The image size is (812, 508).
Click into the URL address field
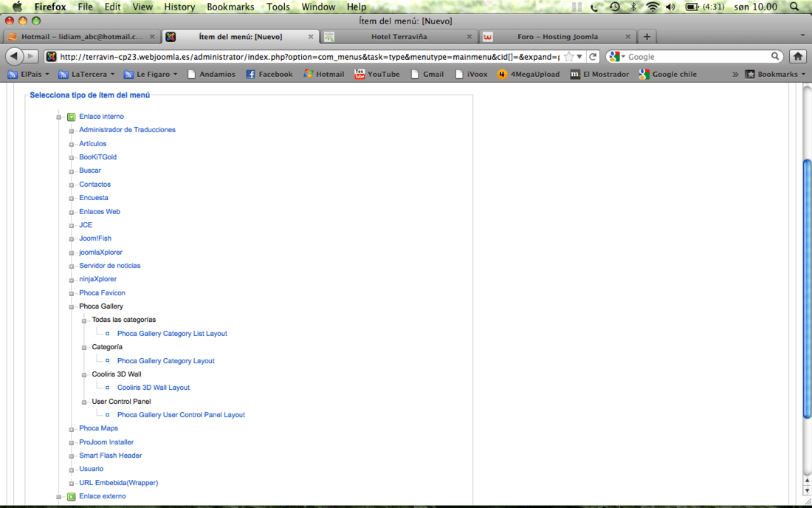(x=310, y=56)
